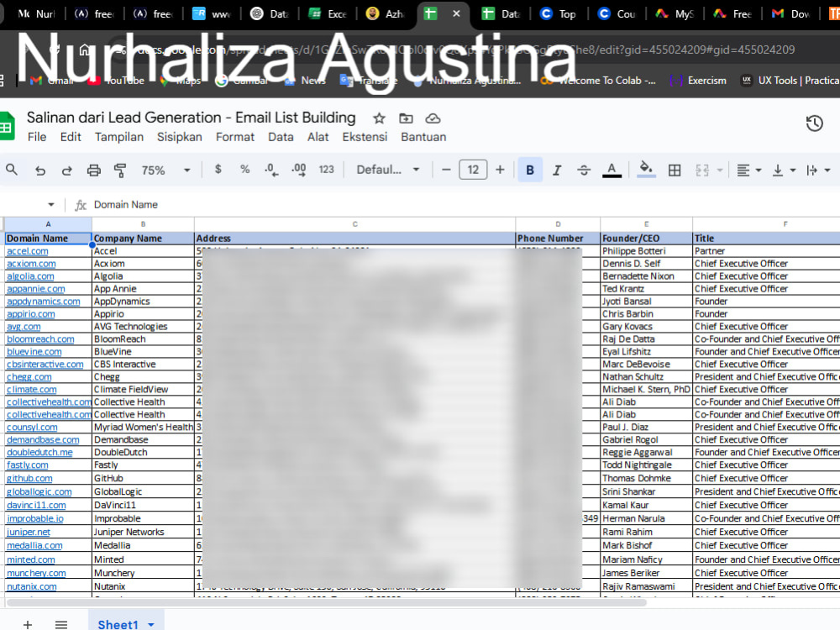
Task: Open the zoom 75% dropdown
Action: pyautogui.click(x=165, y=171)
